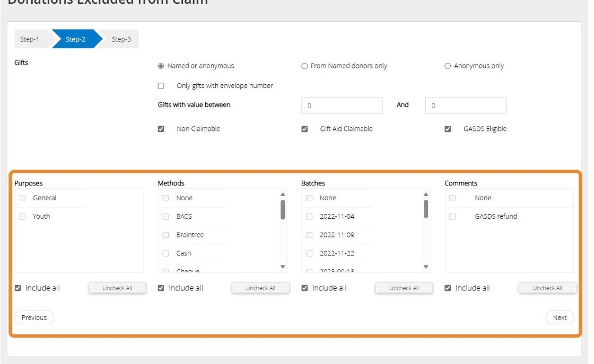The image size is (594, 364).
Task: Click Batches list scroll down arrow
Action: tap(426, 267)
